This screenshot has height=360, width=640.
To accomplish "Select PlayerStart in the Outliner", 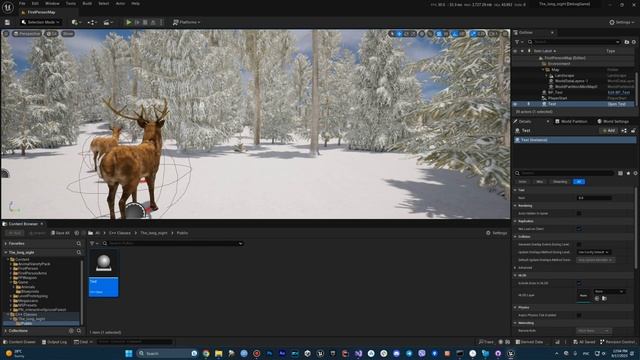I will pos(558,98).
